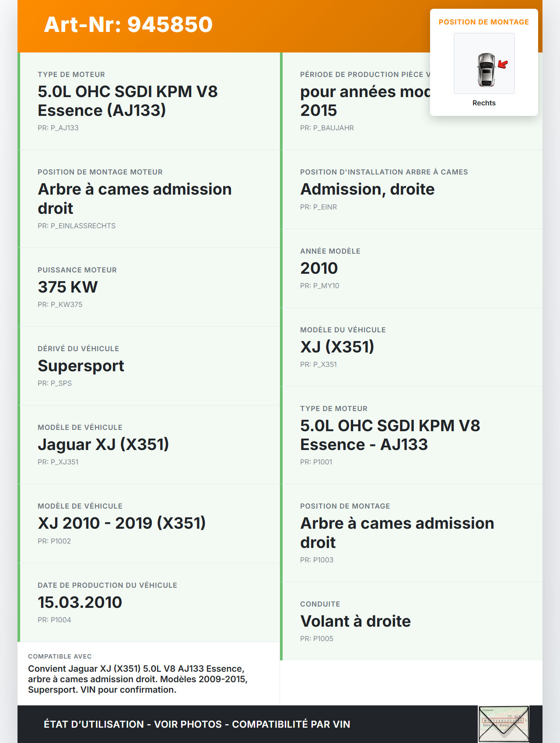Click the "PR: P_AJ133" code
The image size is (560, 743).
(x=58, y=128)
